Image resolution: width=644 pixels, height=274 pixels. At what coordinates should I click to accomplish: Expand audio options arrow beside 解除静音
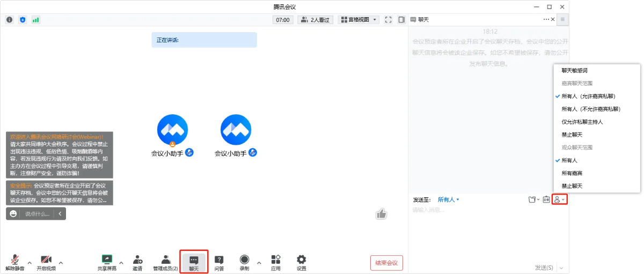point(30,263)
